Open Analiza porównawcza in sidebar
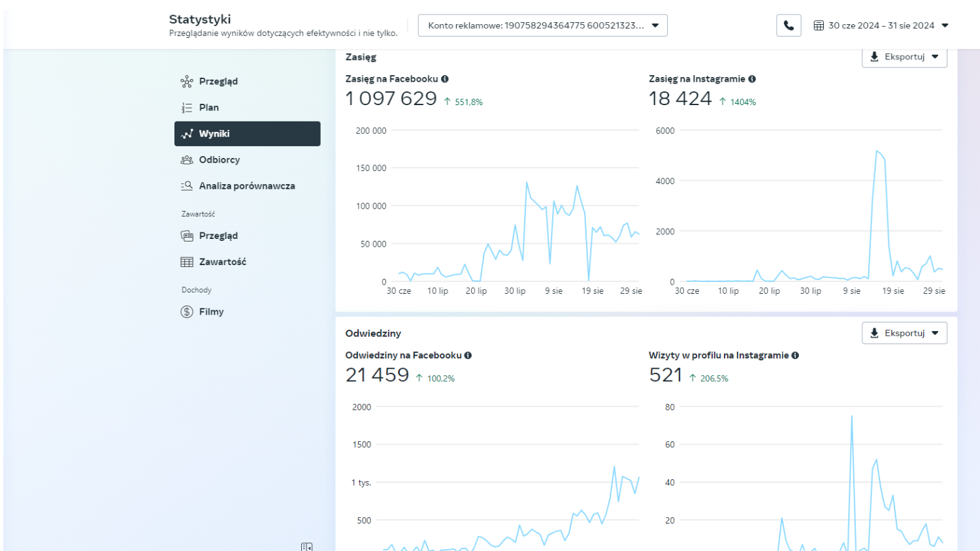980x551 pixels. (246, 186)
